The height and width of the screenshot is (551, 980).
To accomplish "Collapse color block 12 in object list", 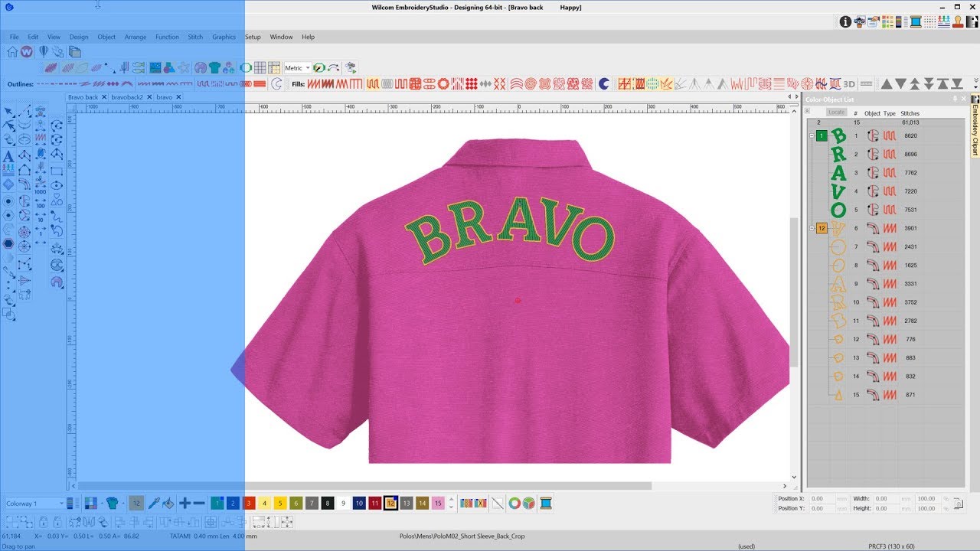I will click(811, 228).
